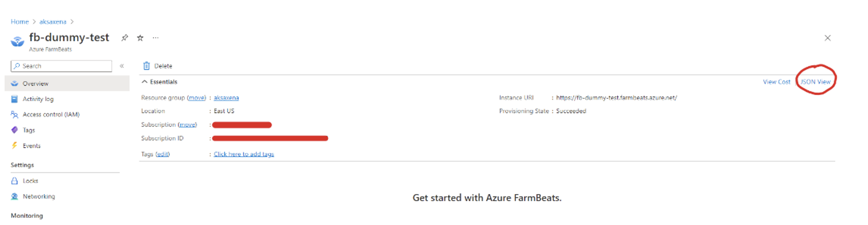Viewport: 868px width, 225px height.
Task: Click 'Click here to add tags'
Action: pyautogui.click(x=244, y=154)
